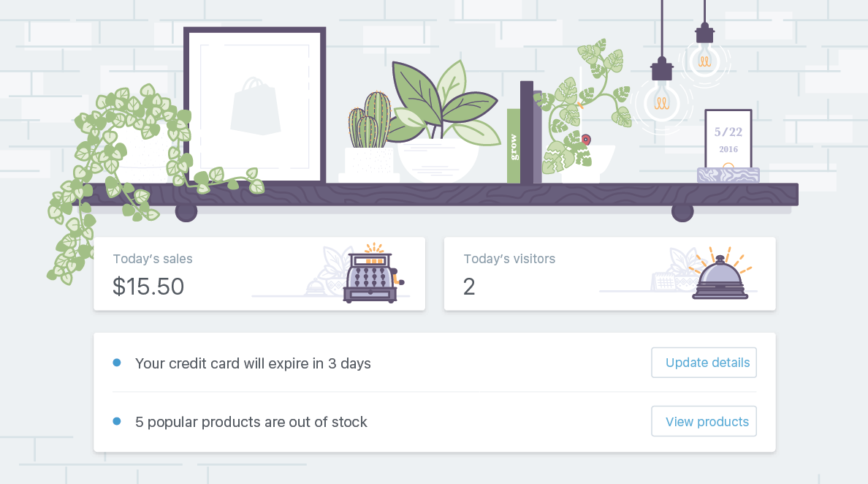Viewport: 868px width, 484px height.
Task: Click the blue dot beside credit card notice
Action: click(x=117, y=363)
